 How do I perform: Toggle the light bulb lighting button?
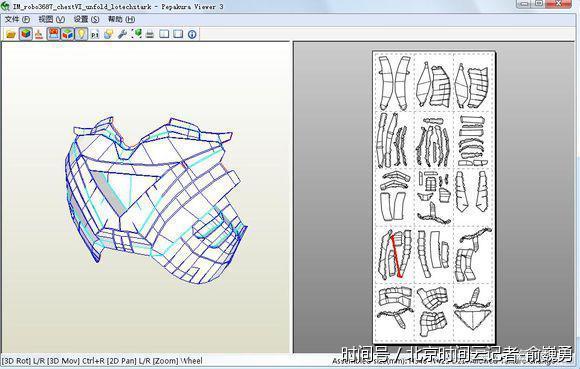(x=81, y=34)
